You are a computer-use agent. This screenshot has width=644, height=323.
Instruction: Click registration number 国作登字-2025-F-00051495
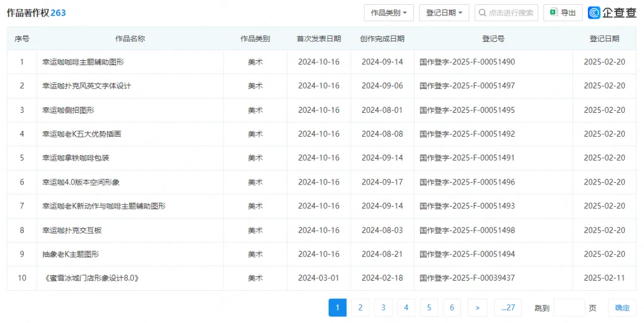tap(467, 110)
